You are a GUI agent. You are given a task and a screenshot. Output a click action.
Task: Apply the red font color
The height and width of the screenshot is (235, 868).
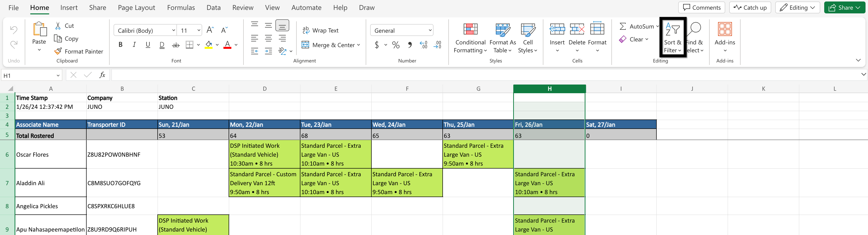click(x=227, y=45)
